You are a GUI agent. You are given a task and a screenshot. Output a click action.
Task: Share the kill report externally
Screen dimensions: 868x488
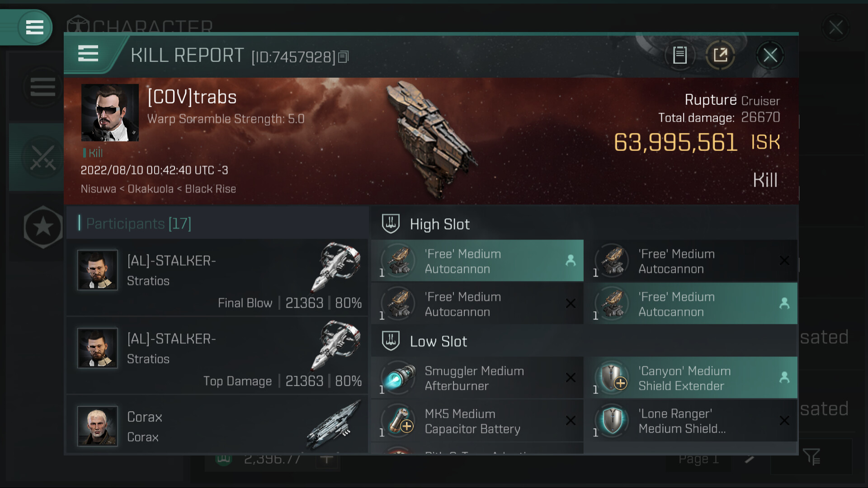(720, 56)
